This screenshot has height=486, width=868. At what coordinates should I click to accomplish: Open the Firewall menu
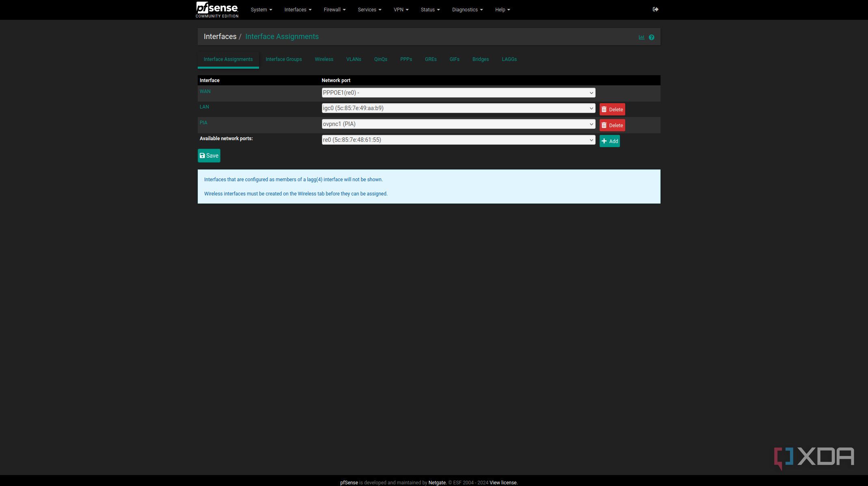(x=334, y=9)
